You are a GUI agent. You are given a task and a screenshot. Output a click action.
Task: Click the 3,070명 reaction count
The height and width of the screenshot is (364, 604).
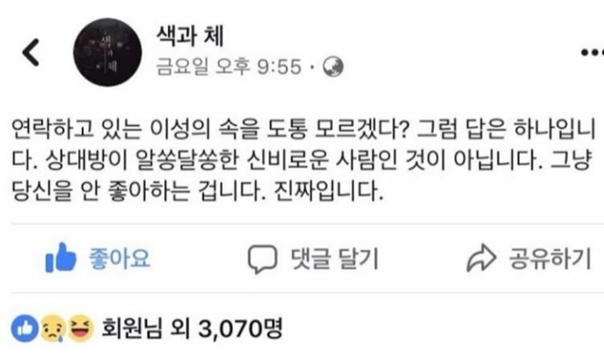click(241, 329)
